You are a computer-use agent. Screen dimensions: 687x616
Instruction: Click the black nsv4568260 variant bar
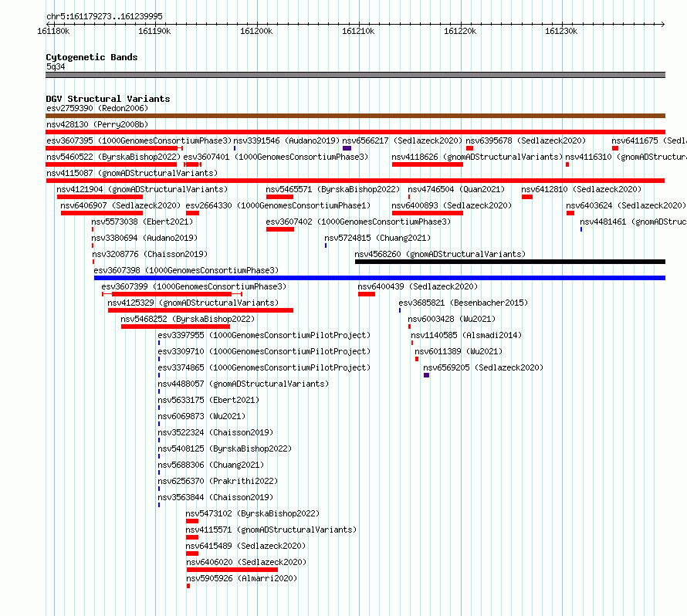pos(510,262)
